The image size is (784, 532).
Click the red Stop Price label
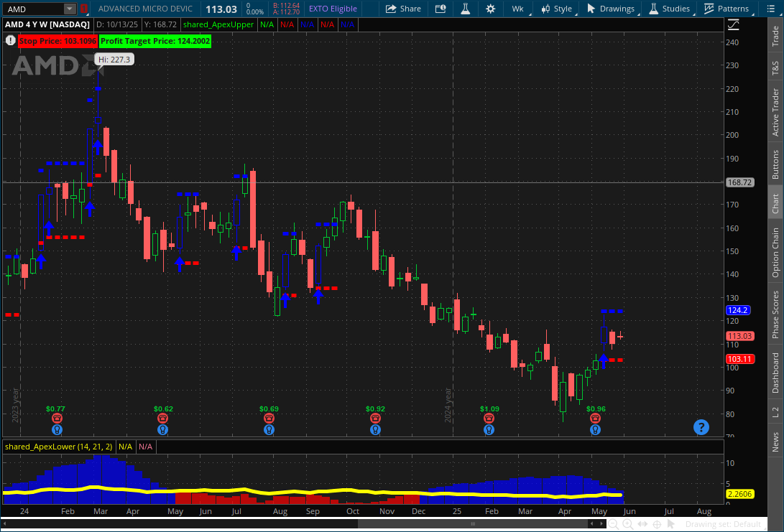(x=57, y=41)
